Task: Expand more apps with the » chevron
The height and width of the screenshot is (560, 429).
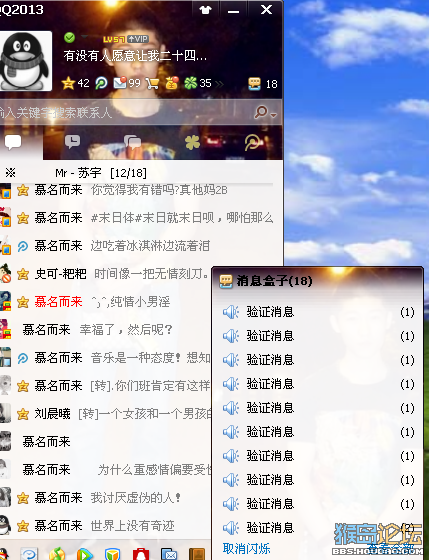Action: (219, 84)
